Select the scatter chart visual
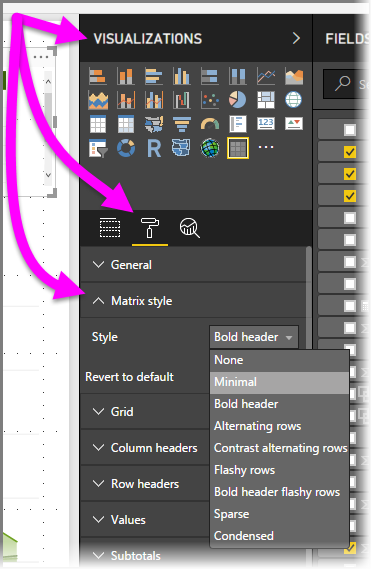372x570 pixels. pos(209,100)
